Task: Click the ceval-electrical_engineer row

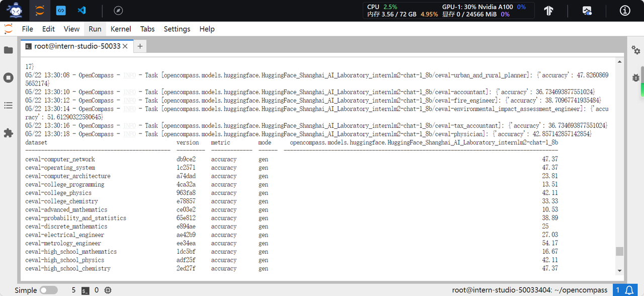Action: 291,235
